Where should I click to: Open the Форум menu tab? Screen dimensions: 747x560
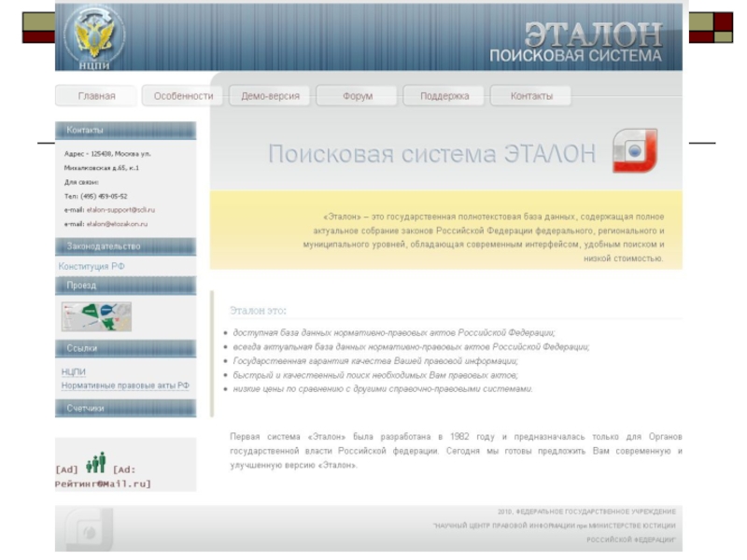[x=358, y=96]
